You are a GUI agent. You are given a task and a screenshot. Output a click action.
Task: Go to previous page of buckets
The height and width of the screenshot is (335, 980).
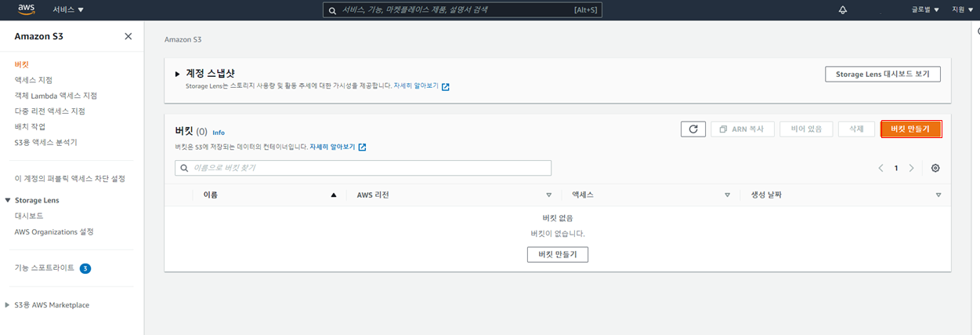pyautogui.click(x=881, y=168)
